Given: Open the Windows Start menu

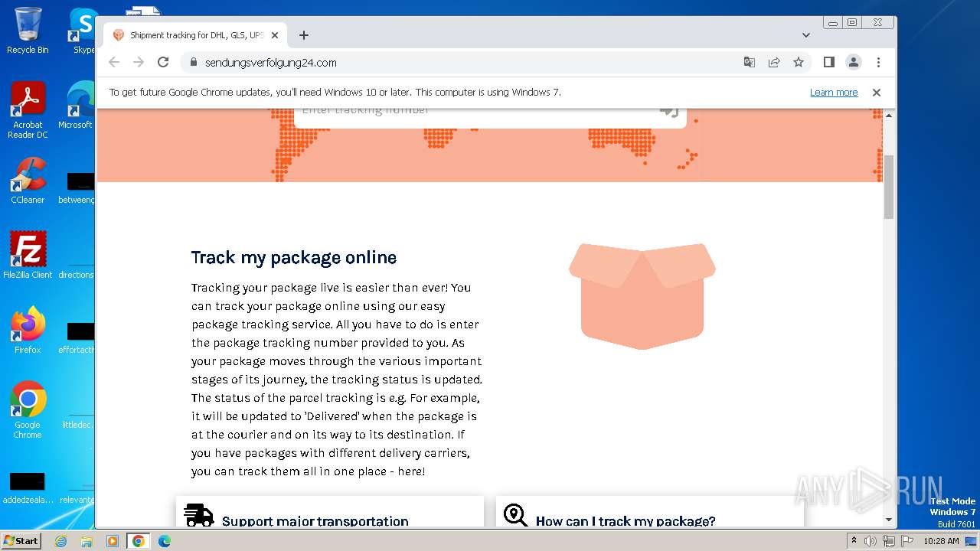Looking at the screenshot, I should click(x=21, y=540).
